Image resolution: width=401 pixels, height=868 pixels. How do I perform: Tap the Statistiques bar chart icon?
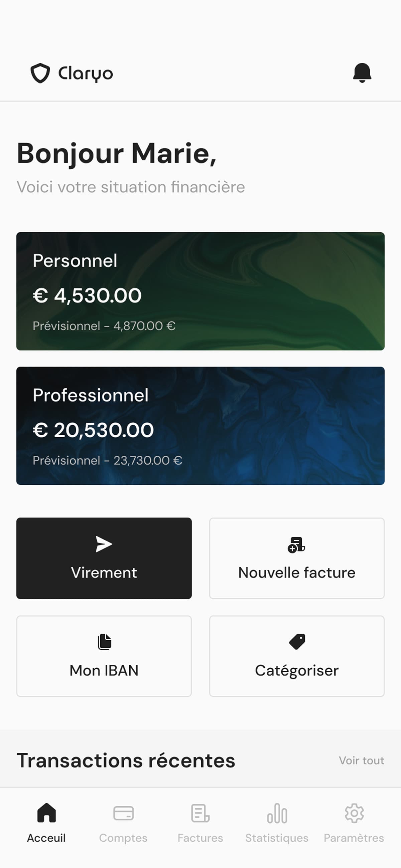(x=277, y=813)
